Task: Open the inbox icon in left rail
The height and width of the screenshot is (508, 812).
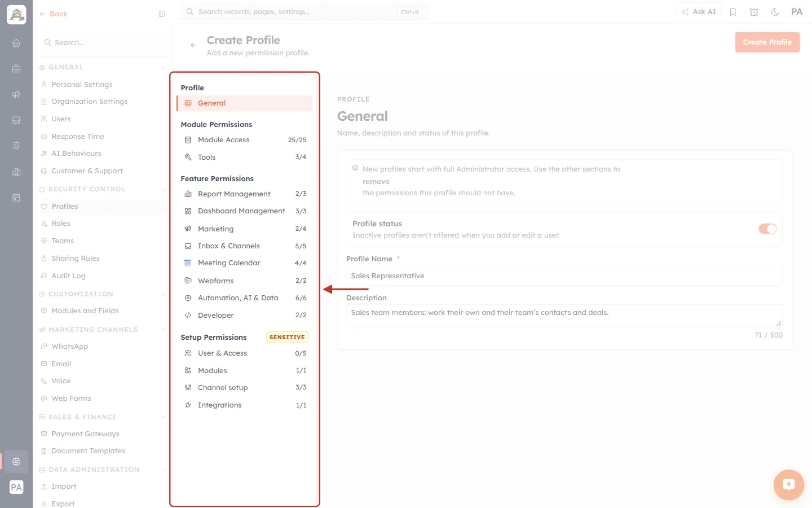Action: 16,120
